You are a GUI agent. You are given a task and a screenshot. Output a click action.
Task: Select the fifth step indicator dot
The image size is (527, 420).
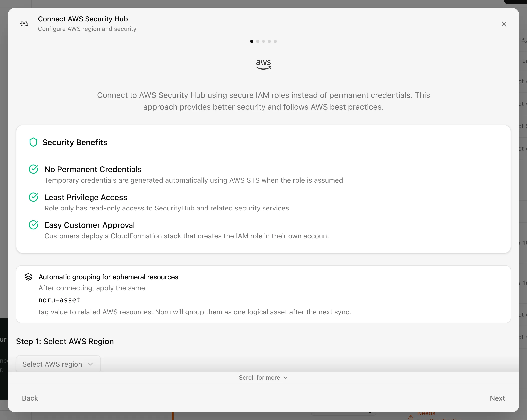pos(275,41)
